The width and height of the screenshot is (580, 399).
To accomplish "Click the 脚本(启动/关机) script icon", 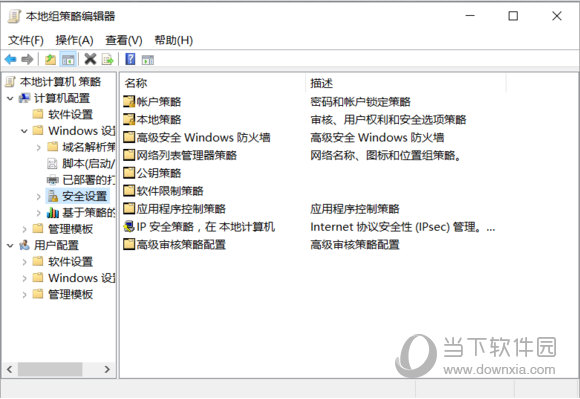I will (x=53, y=163).
